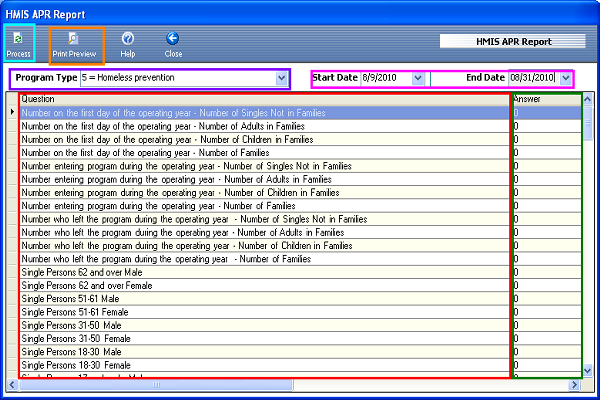Click the End Date input field

[532, 78]
